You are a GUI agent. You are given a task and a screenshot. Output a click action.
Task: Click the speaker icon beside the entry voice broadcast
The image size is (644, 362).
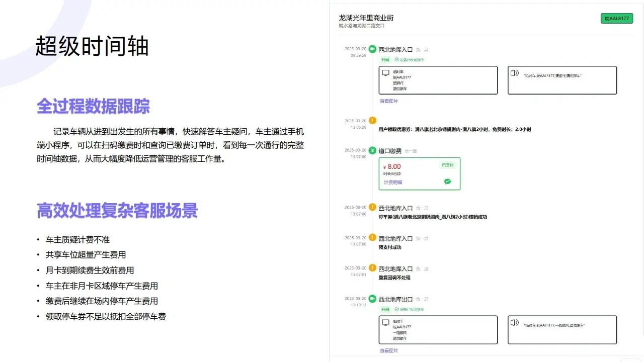tap(514, 73)
